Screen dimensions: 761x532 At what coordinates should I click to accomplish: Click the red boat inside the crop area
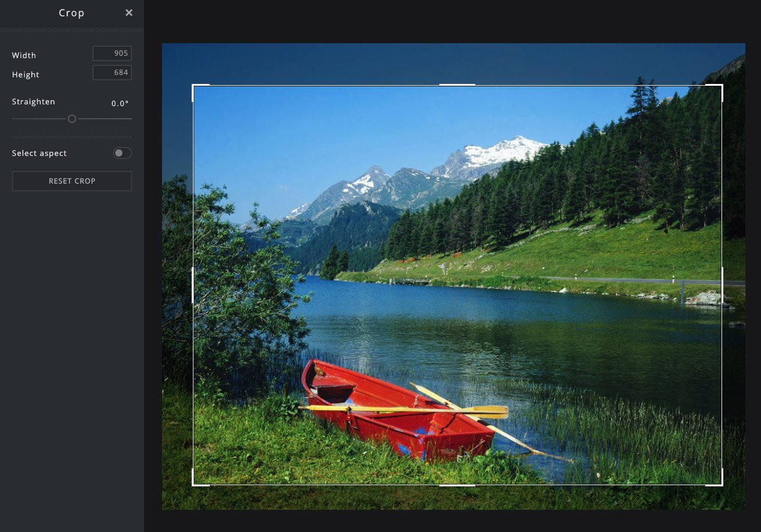coord(396,414)
